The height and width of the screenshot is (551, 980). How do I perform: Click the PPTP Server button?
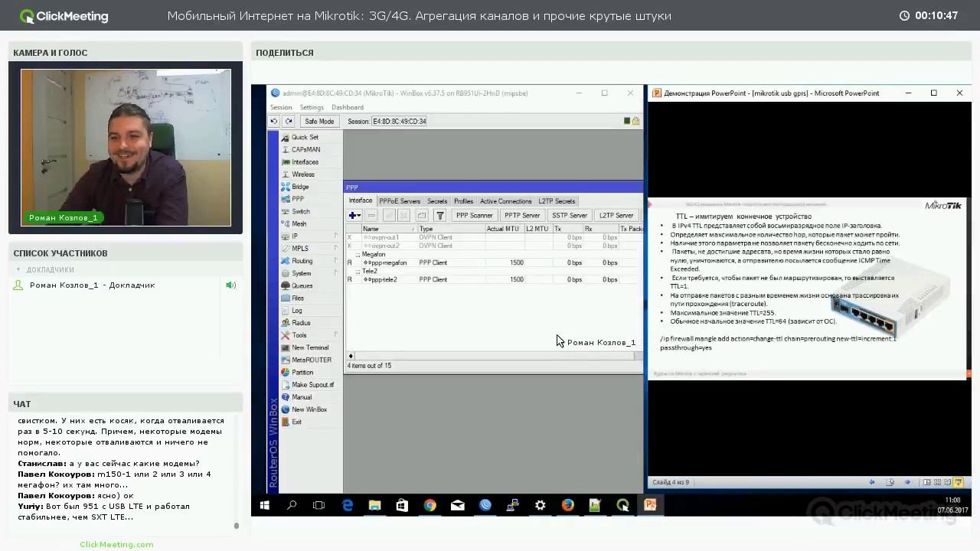[x=522, y=216]
